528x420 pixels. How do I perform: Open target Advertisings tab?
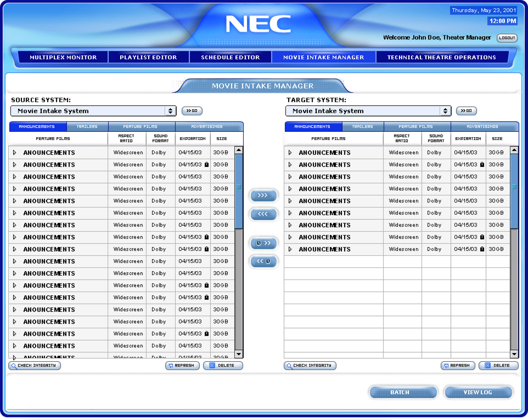485,127
